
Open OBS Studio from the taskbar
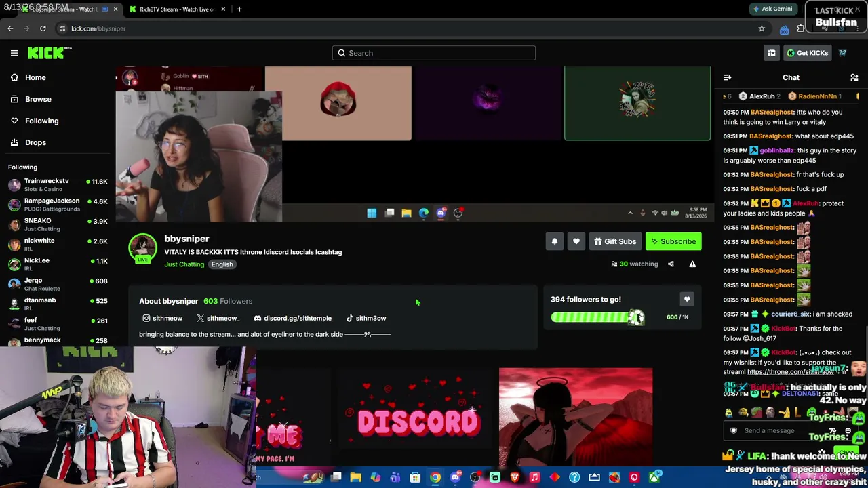pyautogui.click(x=475, y=477)
